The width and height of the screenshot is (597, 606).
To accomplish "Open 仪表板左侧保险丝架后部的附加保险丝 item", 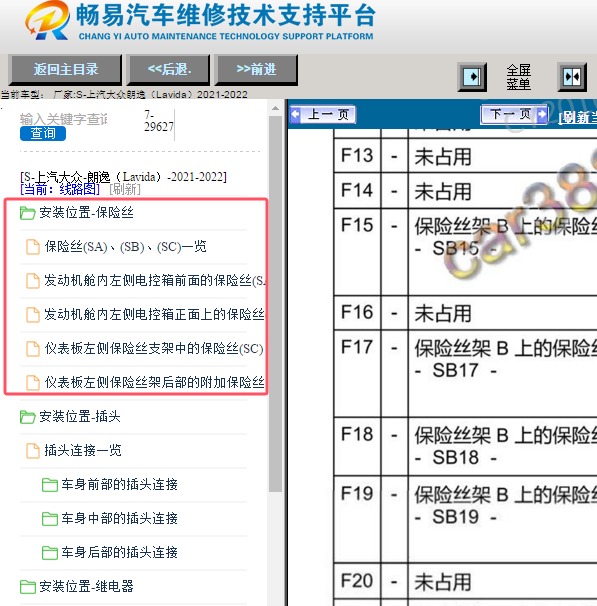I will [154, 383].
